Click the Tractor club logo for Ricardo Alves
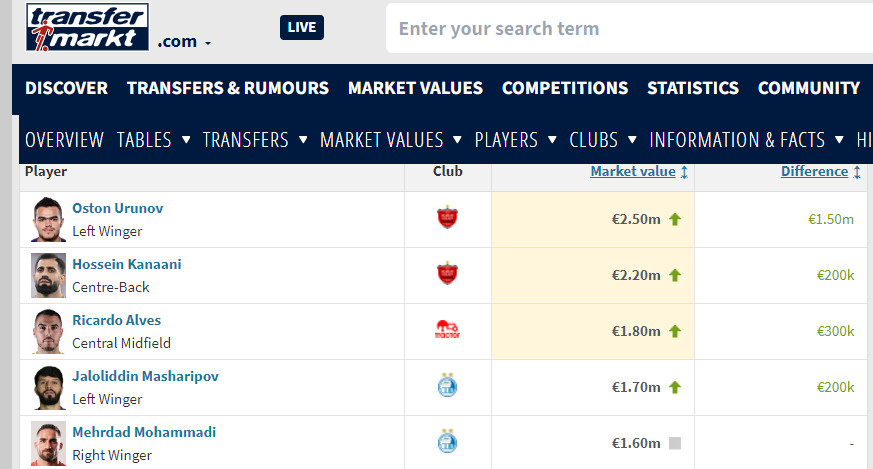 (447, 329)
